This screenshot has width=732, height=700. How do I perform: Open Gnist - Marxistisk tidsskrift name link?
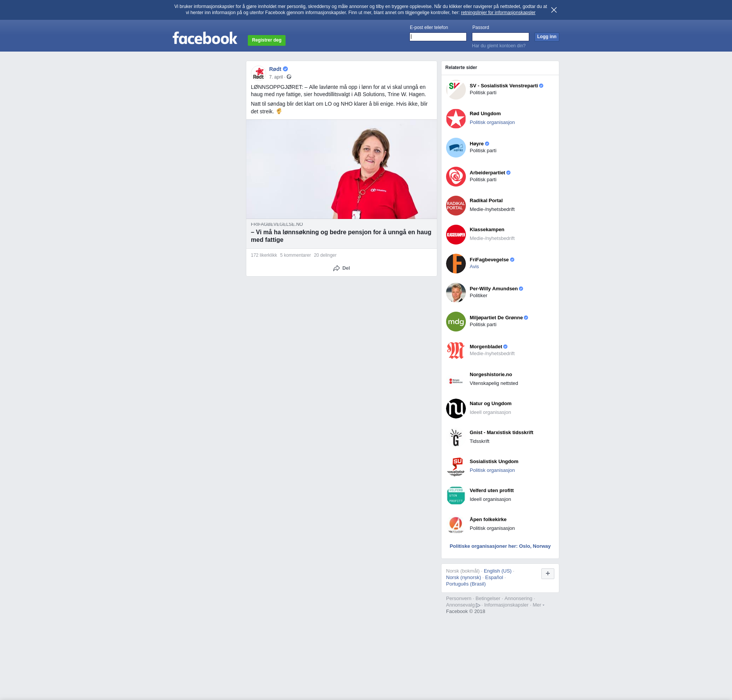point(501,433)
